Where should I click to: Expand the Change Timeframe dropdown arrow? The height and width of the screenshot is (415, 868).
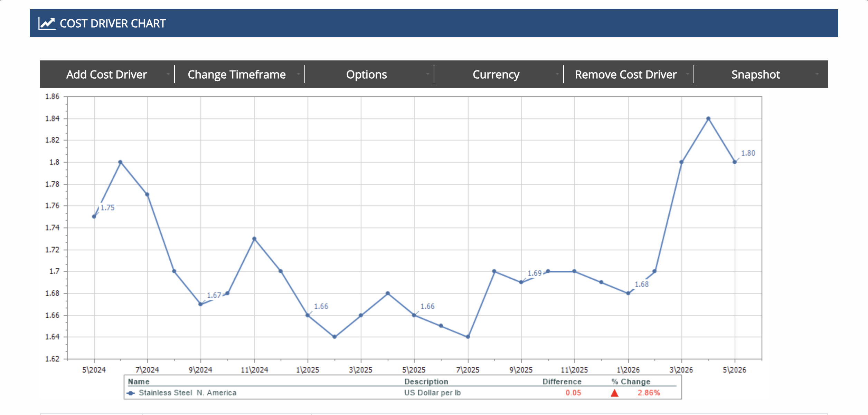298,74
